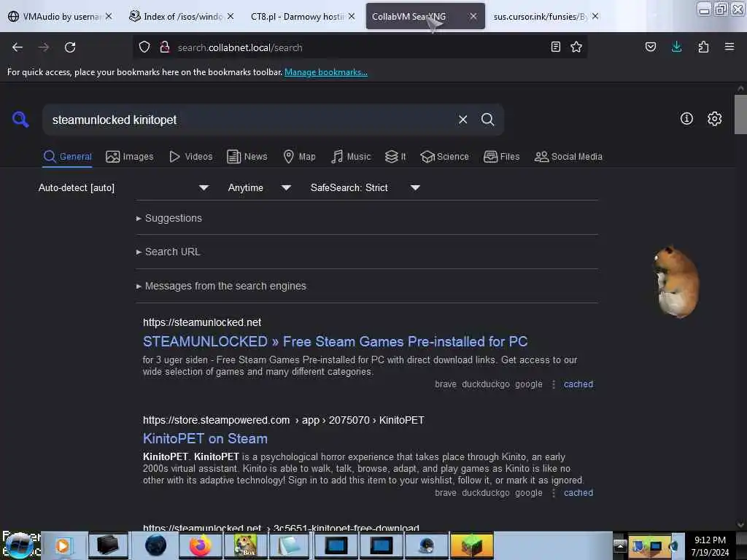
Task: Click the store.steampowered.com result URL
Action: coord(284,420)
